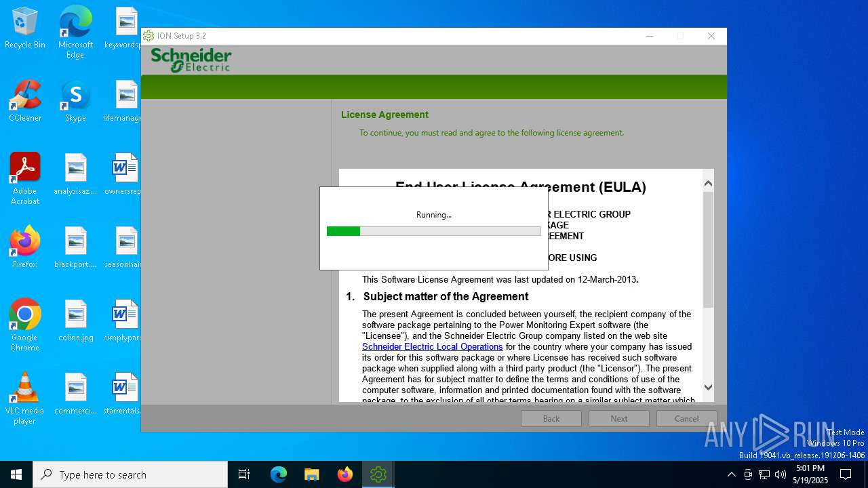
Task: Show hidden system tray icons
Action: pyautogui.click(x=731, y=474)
